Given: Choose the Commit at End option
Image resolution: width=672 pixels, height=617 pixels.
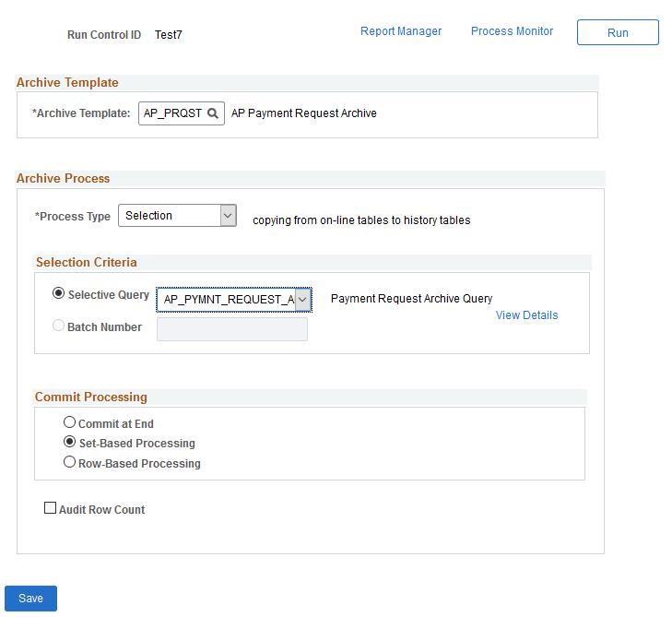Looking at the screenshot, I should [x=69, y=422].
